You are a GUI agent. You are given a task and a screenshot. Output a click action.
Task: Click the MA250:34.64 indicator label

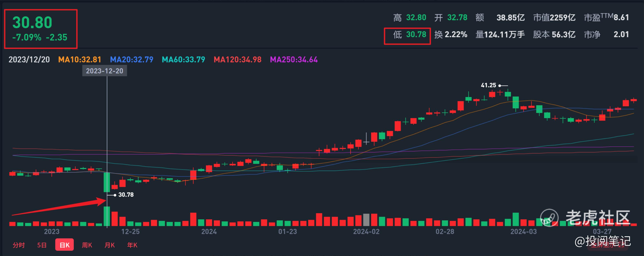click(294, 59)
